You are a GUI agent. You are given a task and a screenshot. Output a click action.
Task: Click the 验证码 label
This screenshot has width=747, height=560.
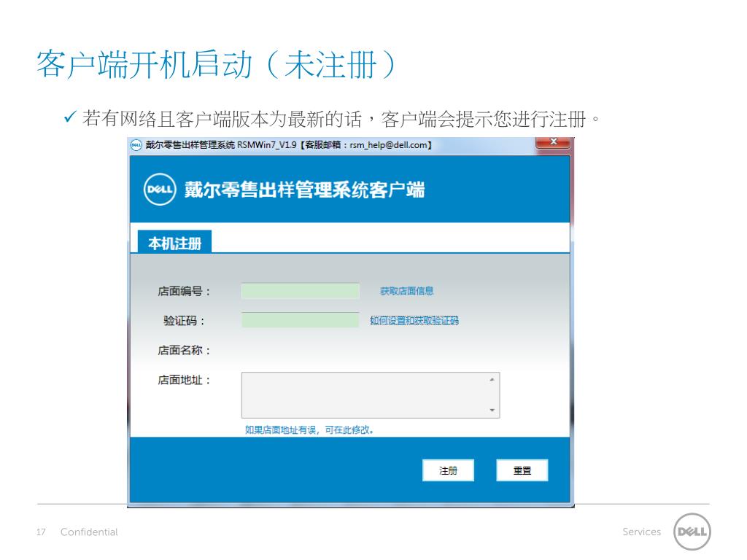[x=185, y=321]
